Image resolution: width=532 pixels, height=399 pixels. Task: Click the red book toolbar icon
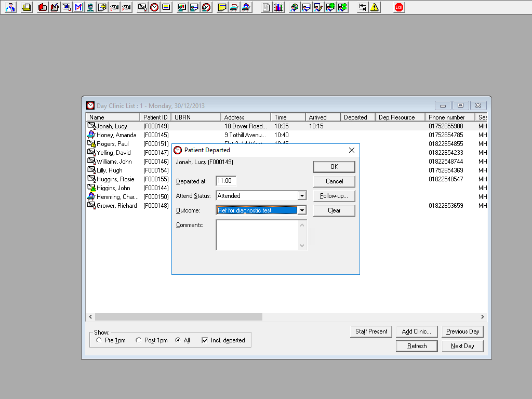click(43, 7)
